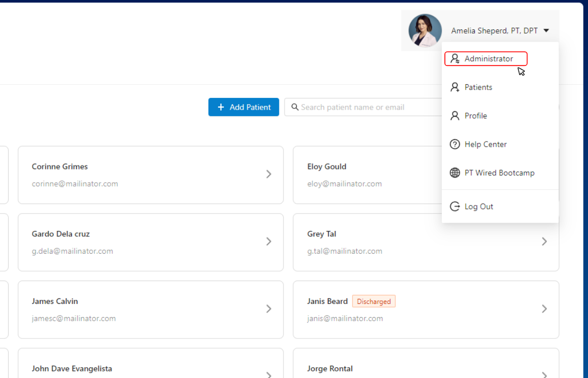Expand Janis Beard card chevron
Image resolution: width=588 pixels, height=378 pixels.
[x=544, y=308]
